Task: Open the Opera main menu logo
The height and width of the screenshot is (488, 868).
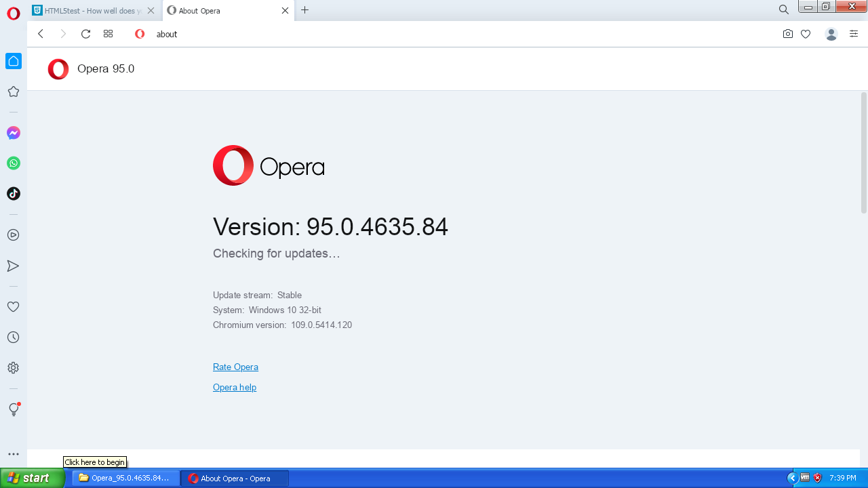Action: (14, 14)
